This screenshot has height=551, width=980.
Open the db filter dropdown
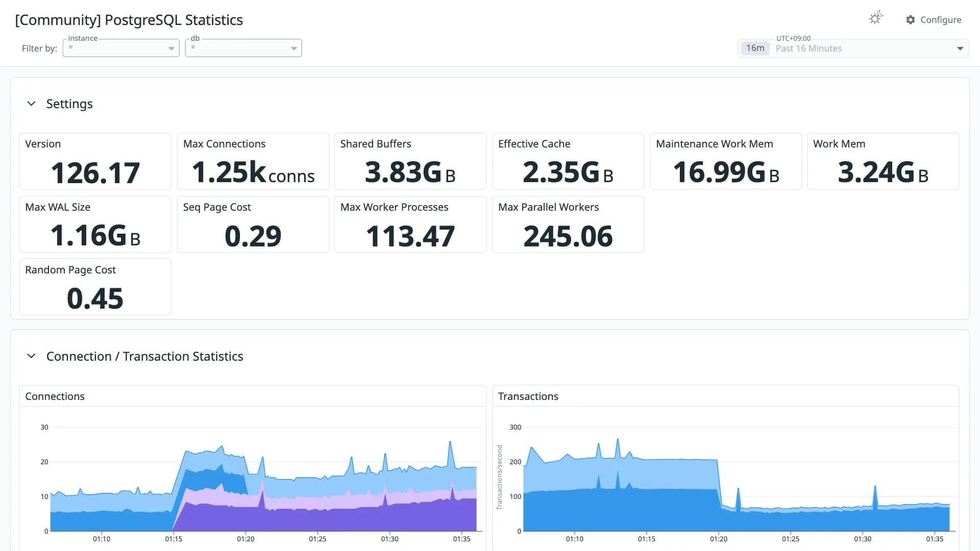click(x=243, y=48)
